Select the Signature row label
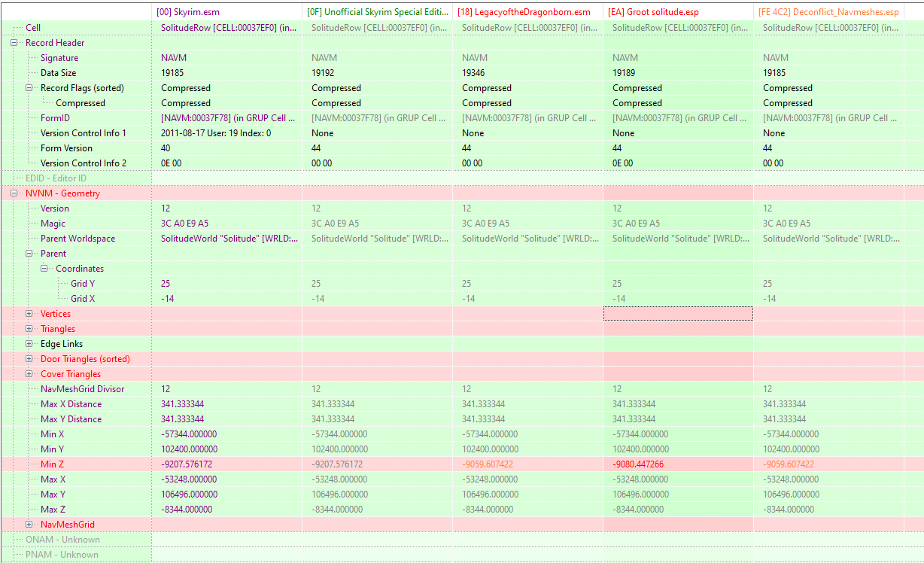This screenshot has width=924, height=563. pos(59,58)
